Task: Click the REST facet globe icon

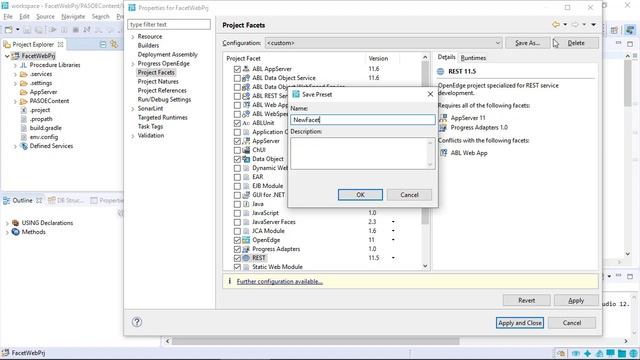Action: (x=246, y=258)
